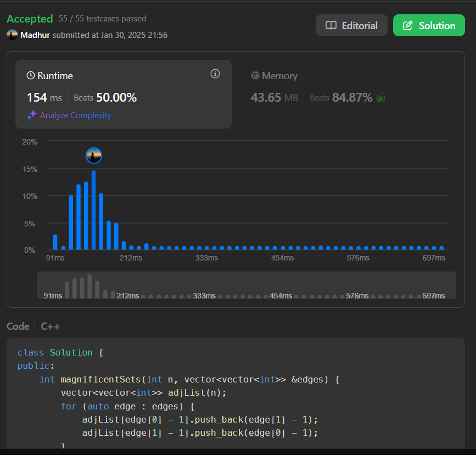Click the 'public:' code line

pyautogui.click(x=36, y=366)
